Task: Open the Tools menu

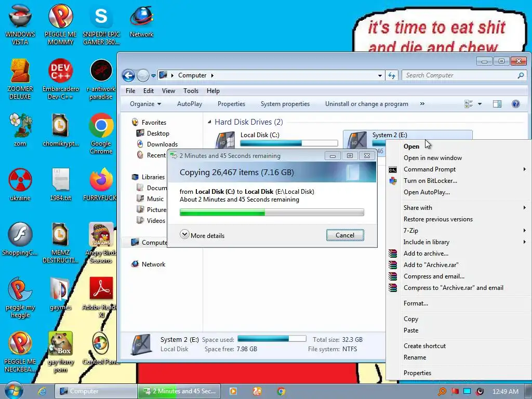Action: point(191,90)
